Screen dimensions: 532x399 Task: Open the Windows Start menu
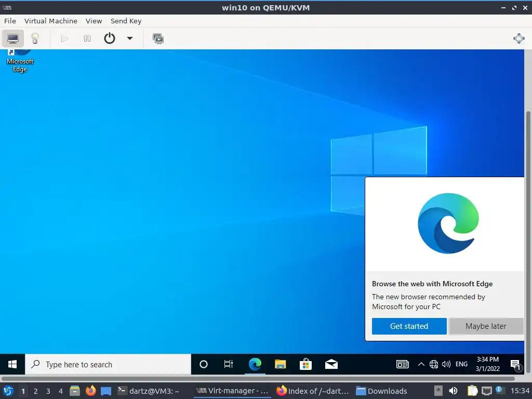[x=12, y=364]
